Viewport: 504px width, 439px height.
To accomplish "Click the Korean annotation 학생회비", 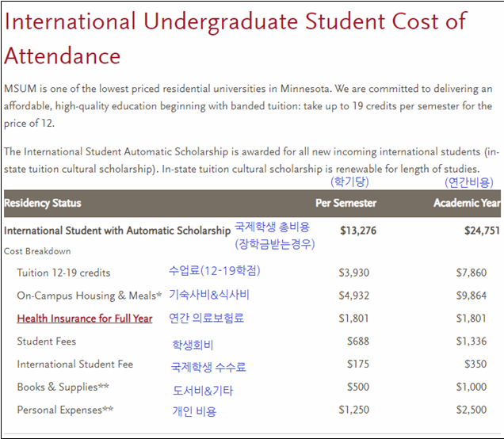I will point(193,345).
